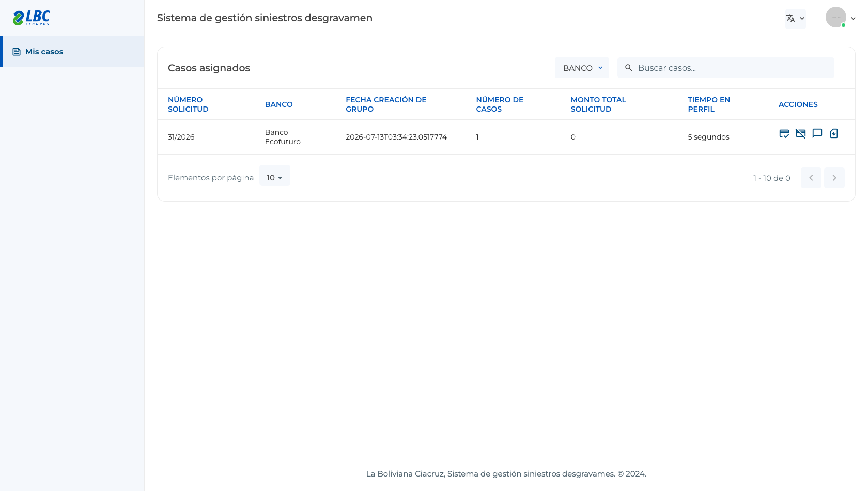
Task: Select the row for request 31/2026
Action: point(506,137)
